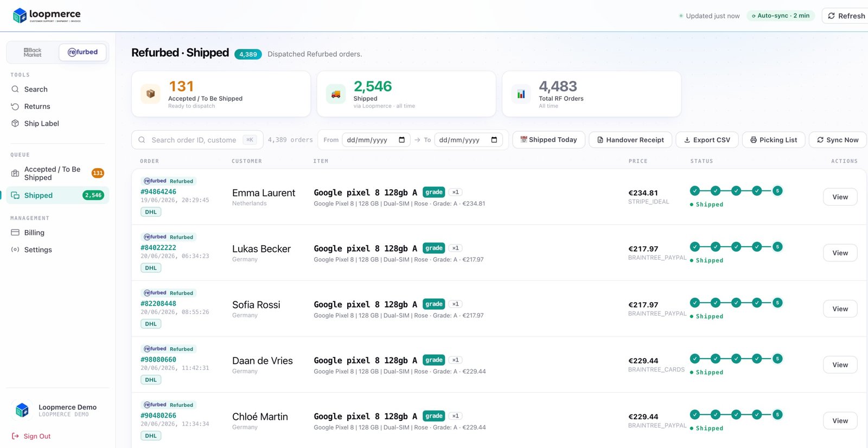The image size is (868, 448).
Task: View Emma Laurent's order
Action: coord(840,197)
